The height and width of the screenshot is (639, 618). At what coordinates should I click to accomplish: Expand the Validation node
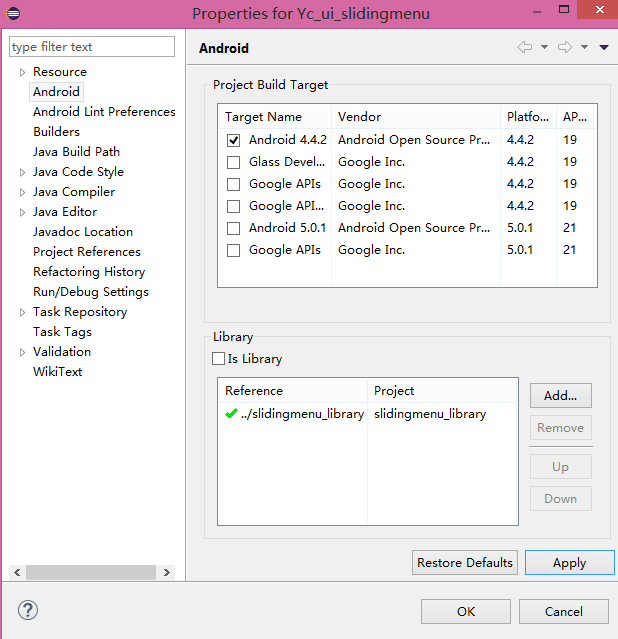click(x=22, y=353)
